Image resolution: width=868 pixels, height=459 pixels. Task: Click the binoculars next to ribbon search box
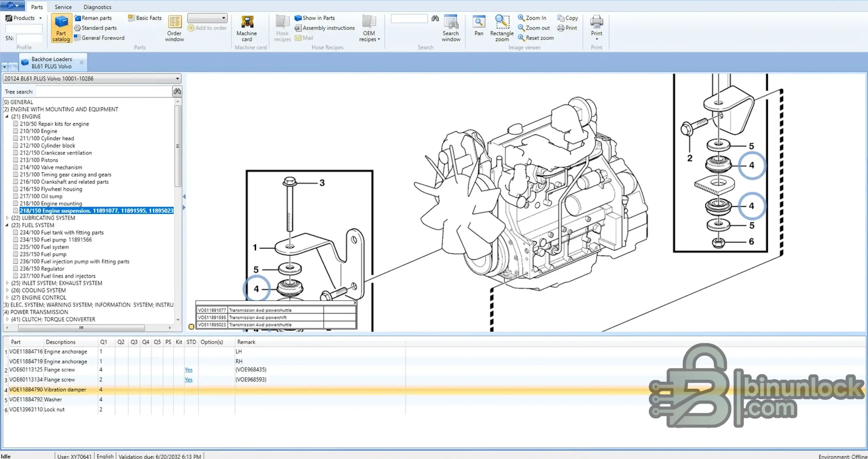(435, 19)
